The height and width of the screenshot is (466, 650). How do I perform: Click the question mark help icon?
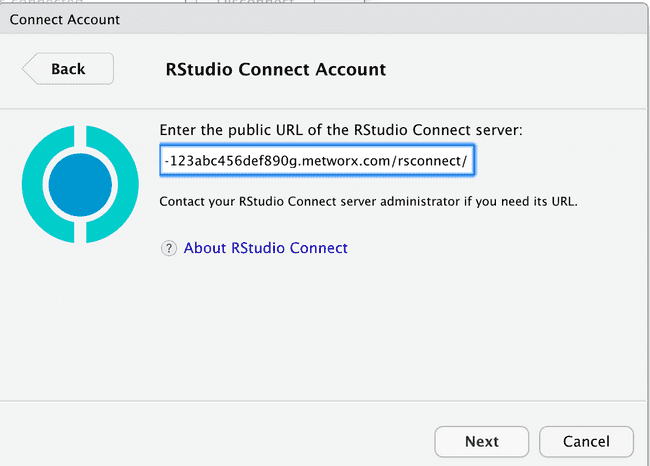tap(169, 248)
